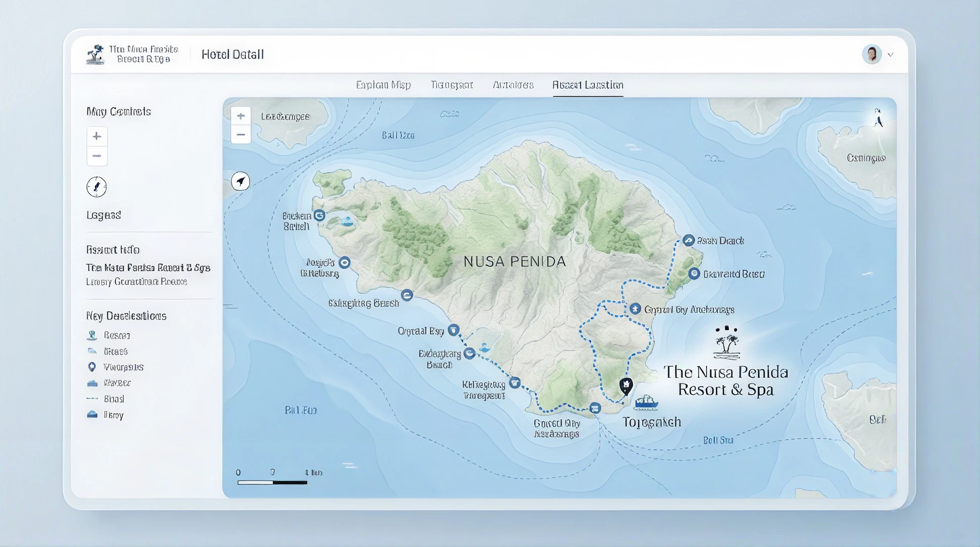Click the sidebar compass icon
This screenshot has height=547, width=980.
pos(96,187)
